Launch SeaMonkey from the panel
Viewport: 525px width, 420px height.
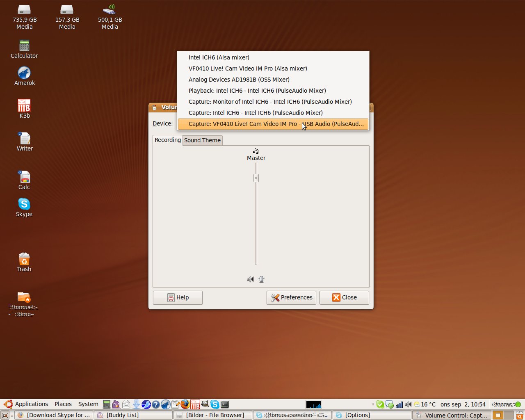(x=146, y=404)
